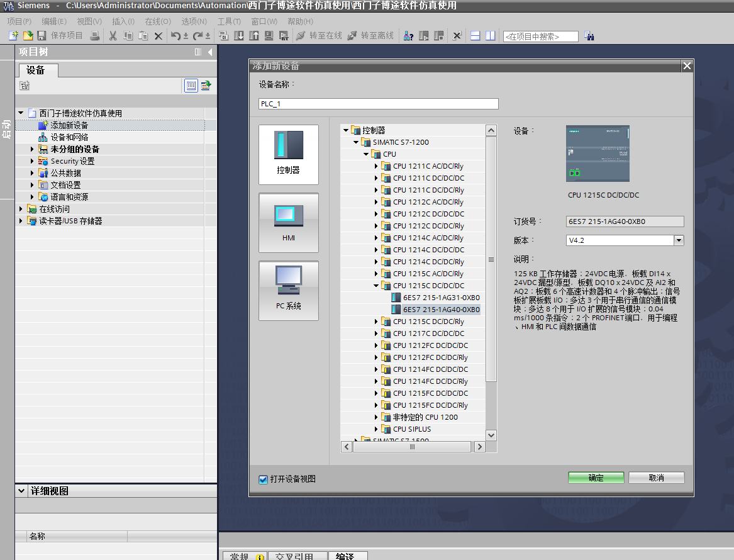Click the upload from device icon
The width and height of the screenshot is (734, 560).
(x=253, y=36)
